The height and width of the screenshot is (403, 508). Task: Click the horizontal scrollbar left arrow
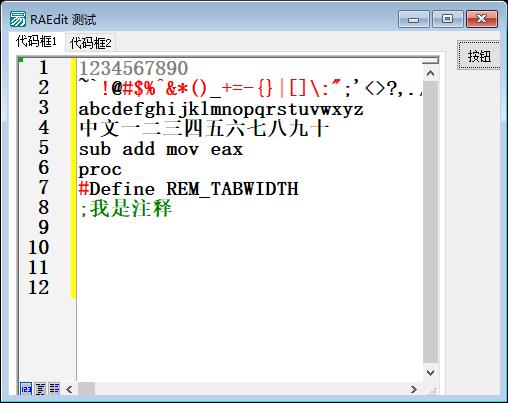point(69,389)
